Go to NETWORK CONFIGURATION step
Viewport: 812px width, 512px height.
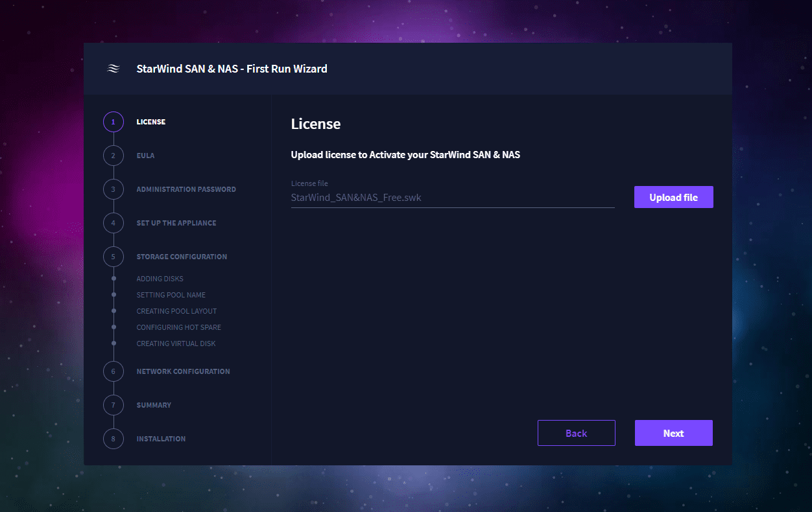pos(183,371)
